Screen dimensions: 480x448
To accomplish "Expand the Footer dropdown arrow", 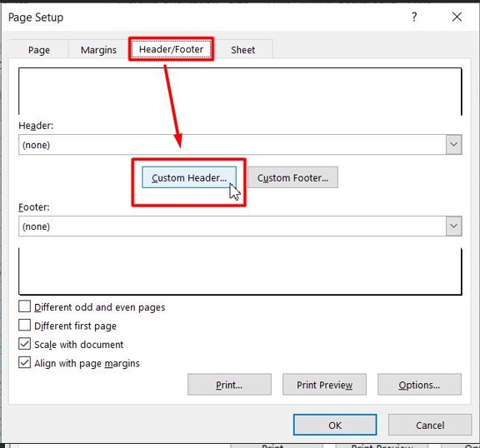I will [453, 226].
